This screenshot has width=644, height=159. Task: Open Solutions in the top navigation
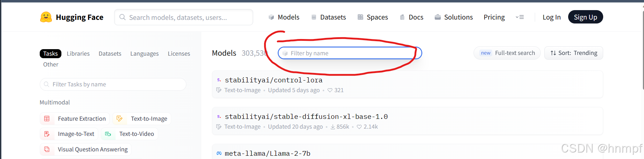coord(454,17)
